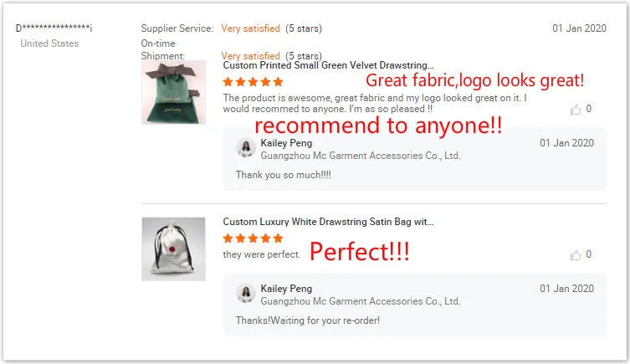The image size is (630, 364).
Task: Like the white satin bag review
Action: coord(576,255)
